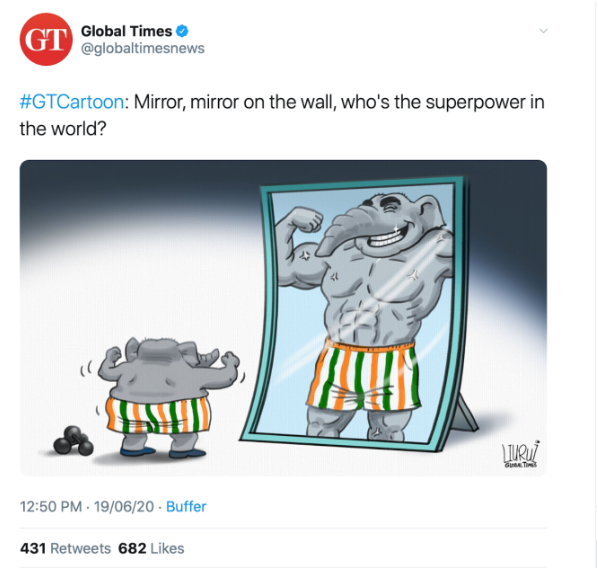Open the red GT profile avatar
598x568 pixels.
(x=46, y=39)
